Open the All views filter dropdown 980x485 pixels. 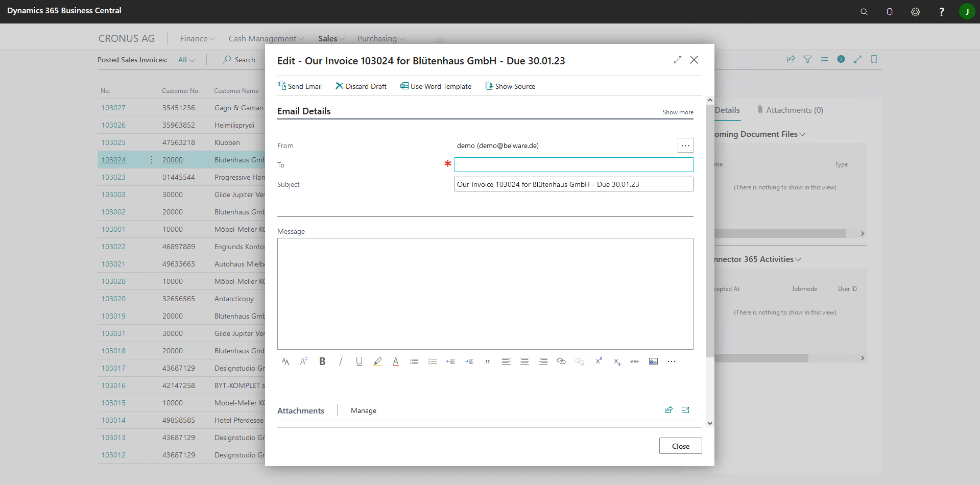[x=186, y=60]
